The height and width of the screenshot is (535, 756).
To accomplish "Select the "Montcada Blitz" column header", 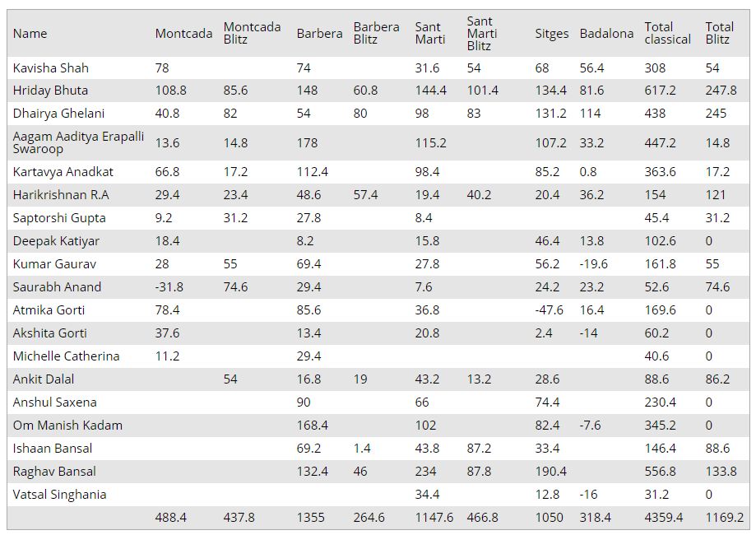I will point(252,33).
